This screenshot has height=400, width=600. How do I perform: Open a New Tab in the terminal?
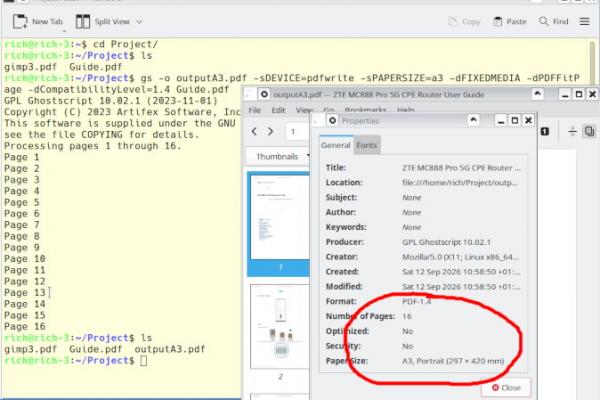click(x=38, y=21)
